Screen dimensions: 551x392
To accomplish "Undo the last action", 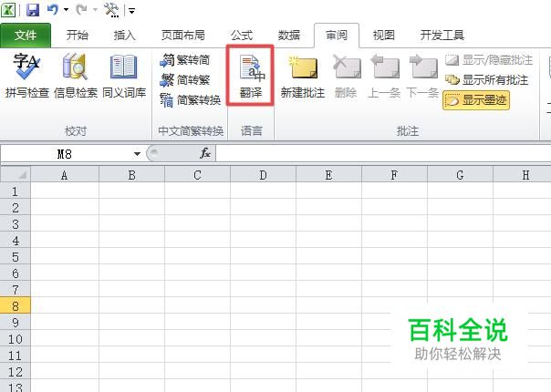I will point(53,9).
